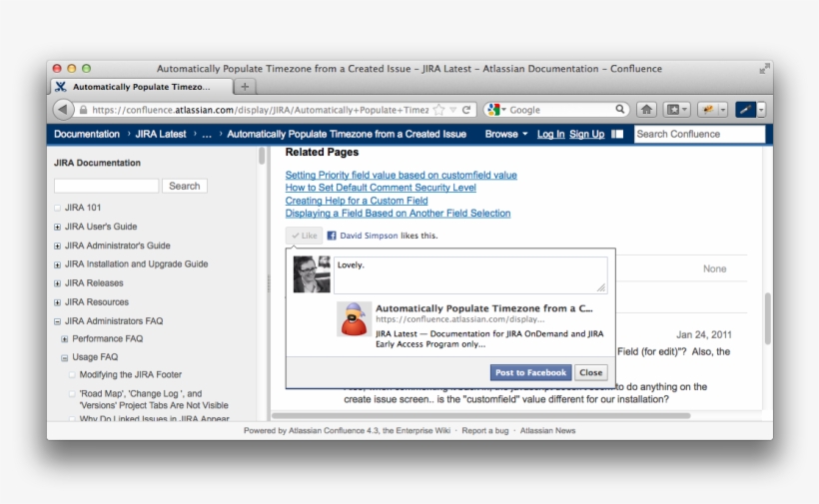Screen dimensions: 819x504
Task: Click the Sign Up link
Action: click(586, 134)
